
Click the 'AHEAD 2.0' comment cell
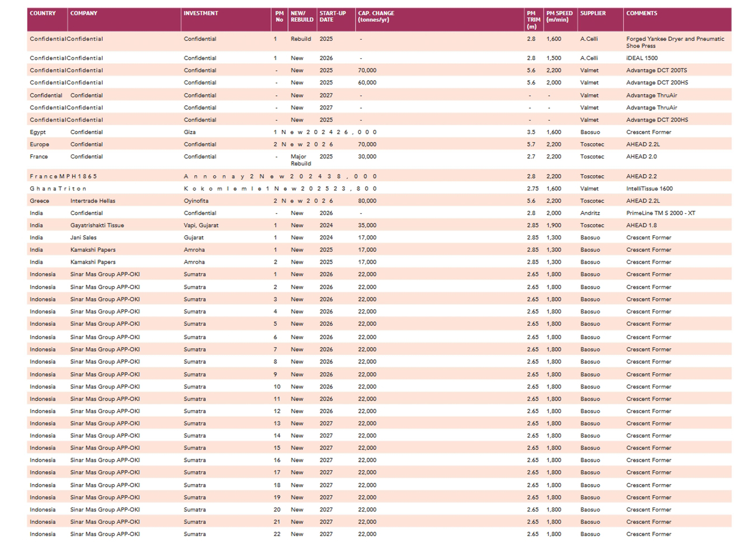click(x=641, y=157)
